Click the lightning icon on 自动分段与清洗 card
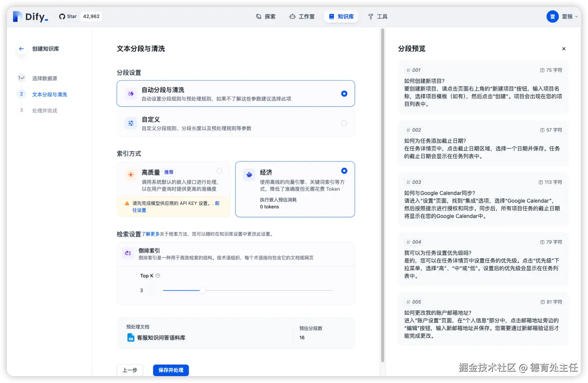588x383 pixels. click(x=130, y=93)
